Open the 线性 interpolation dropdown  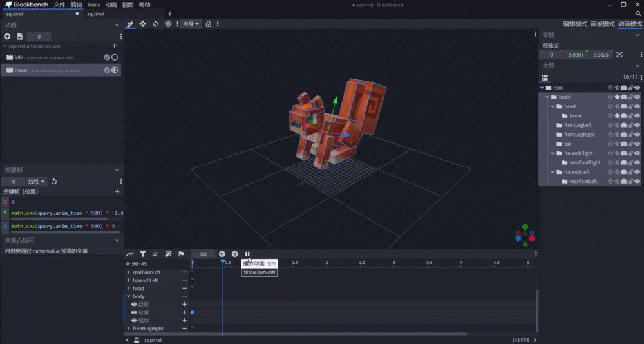(37, 181)
